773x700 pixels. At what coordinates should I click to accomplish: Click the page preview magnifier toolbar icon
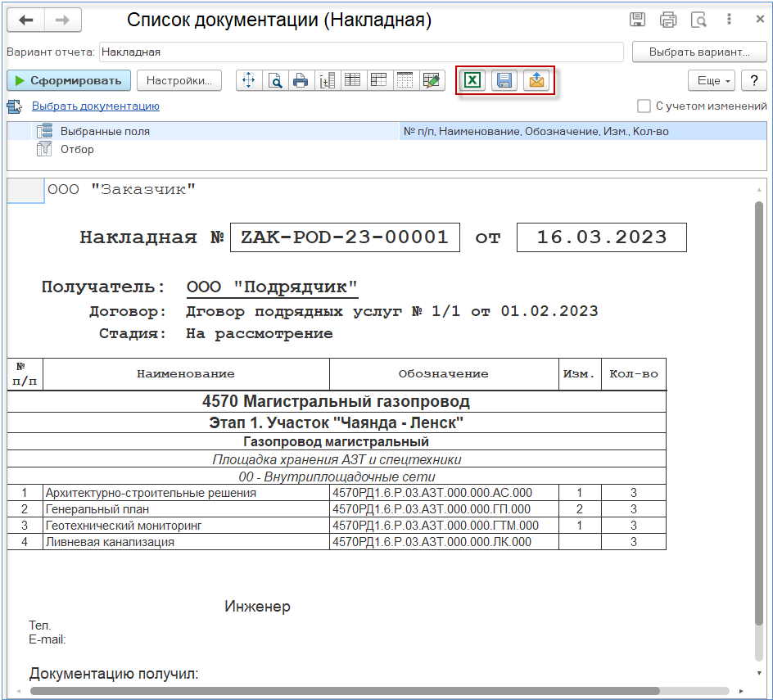pyautogui.click(x=275, y=80)
